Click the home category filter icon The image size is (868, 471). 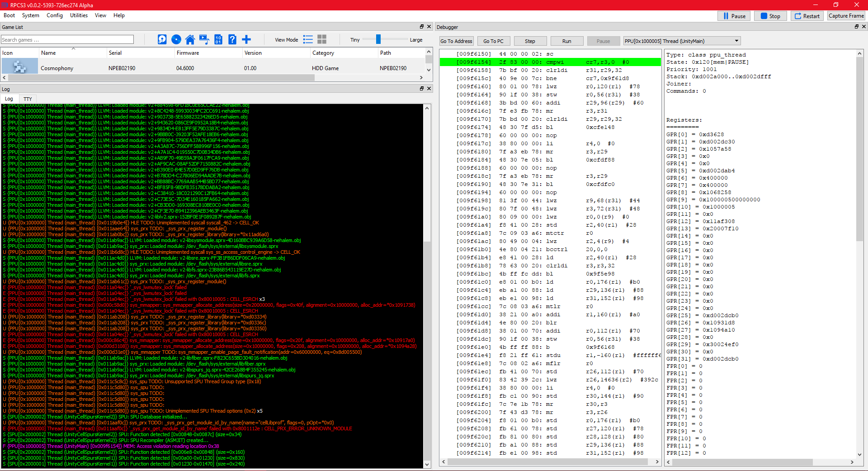click(x=190, y=40)
